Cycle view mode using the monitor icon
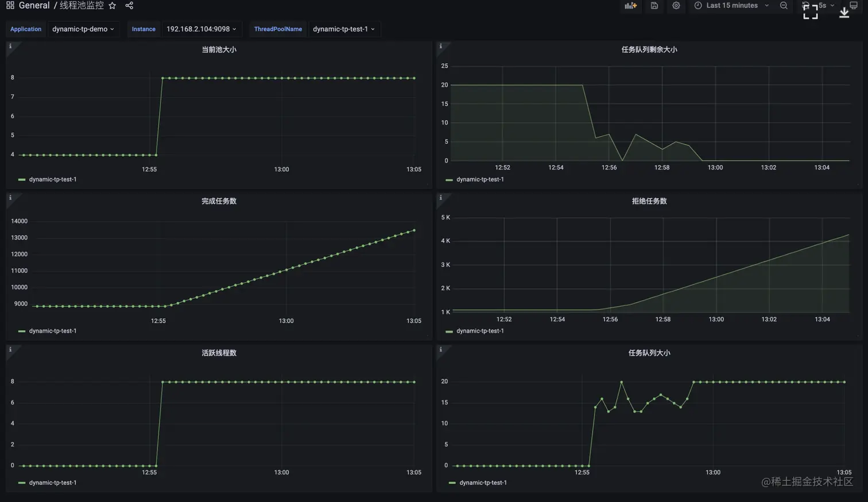The image size is (868, 502). (x=854, y=5)
